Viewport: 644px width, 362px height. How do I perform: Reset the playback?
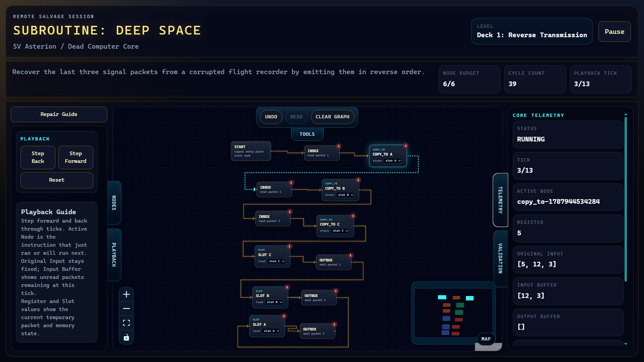point(57,180)
